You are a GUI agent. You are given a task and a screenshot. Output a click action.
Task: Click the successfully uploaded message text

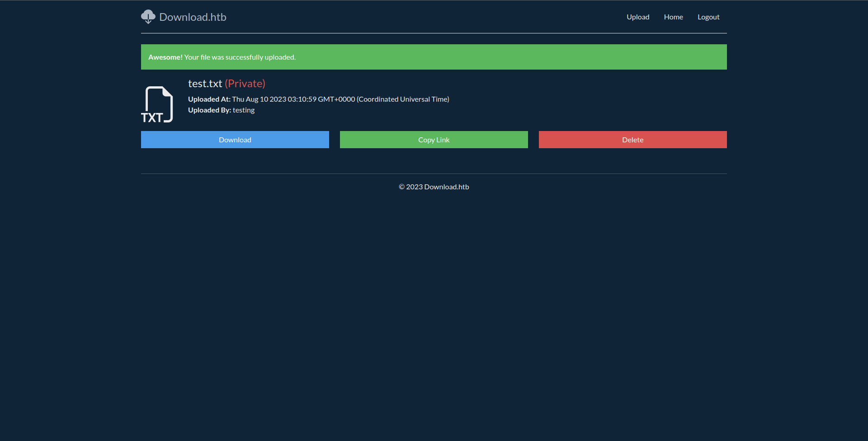point(240,57)
